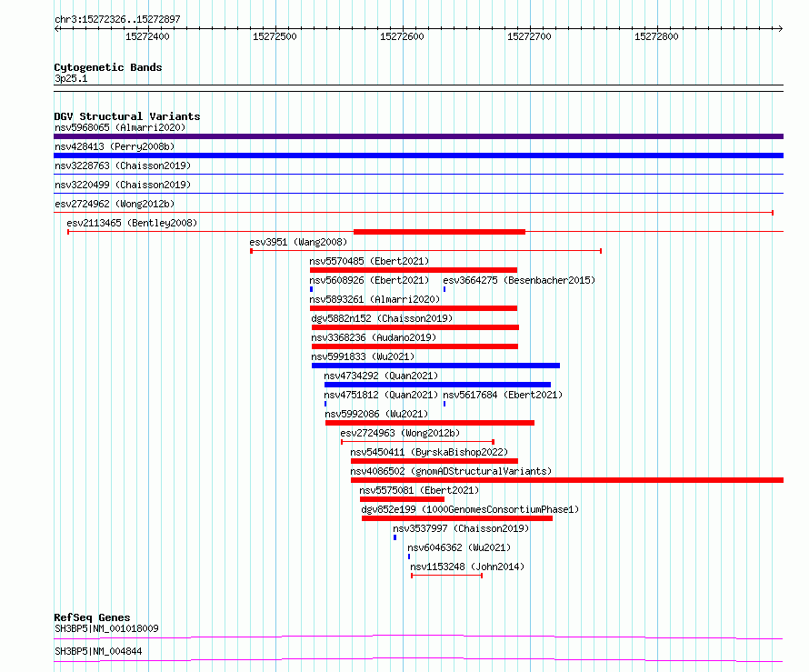Click the second esv2724963 (Wong2012b) label
Screen dimensions: 809x672
click(x=400, y=433)
